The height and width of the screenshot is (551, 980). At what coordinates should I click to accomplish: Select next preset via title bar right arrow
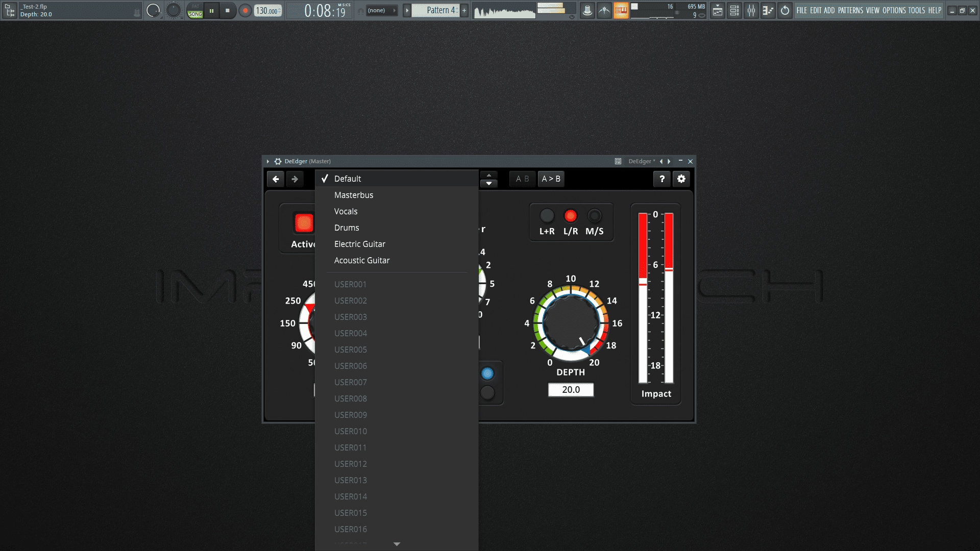pos(669,161)
